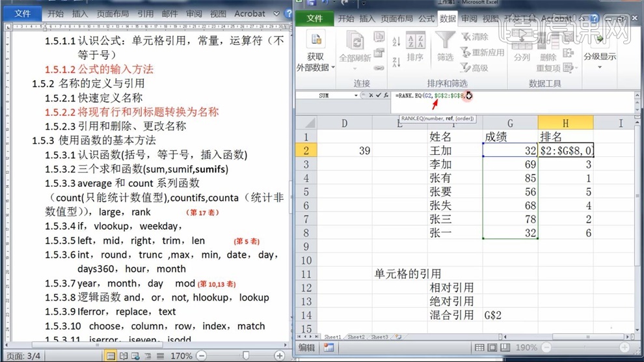Click Reapply filter 重新应用

(x=482, y=52)
